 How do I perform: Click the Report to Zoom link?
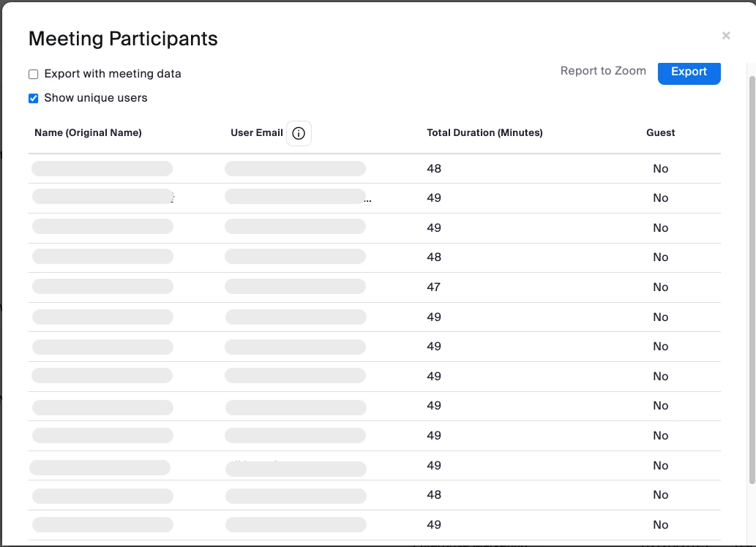[x=603, y=71]
